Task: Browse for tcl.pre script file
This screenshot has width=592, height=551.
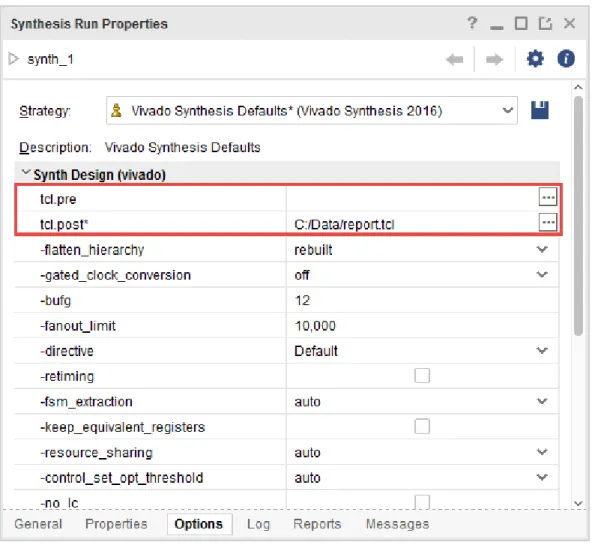Action: coord(547,197)
